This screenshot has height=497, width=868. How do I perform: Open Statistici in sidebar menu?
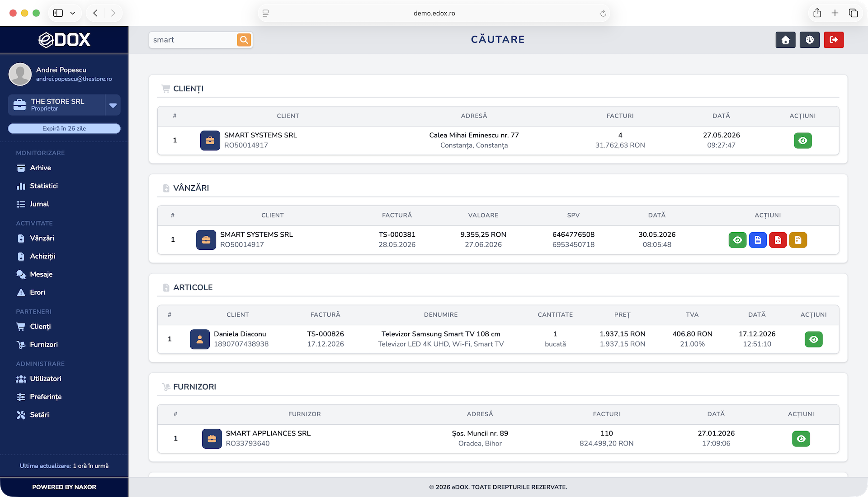click(43, 186)
